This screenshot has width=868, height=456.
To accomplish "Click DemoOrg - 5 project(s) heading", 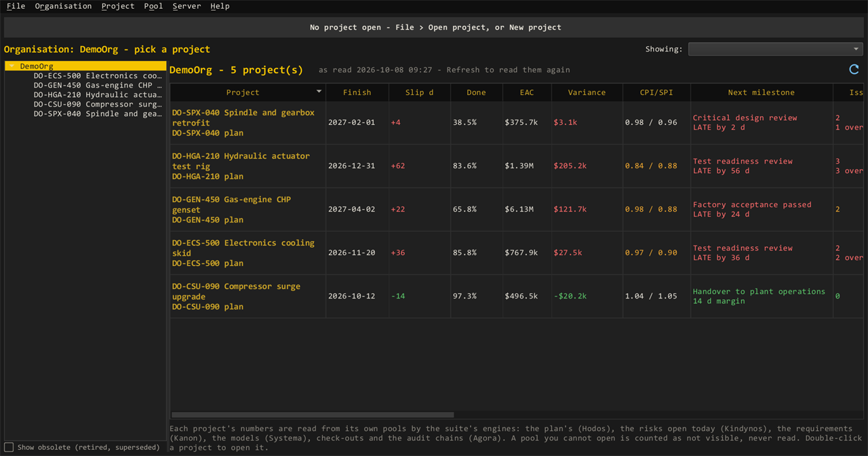I will (x=236, y=70).
